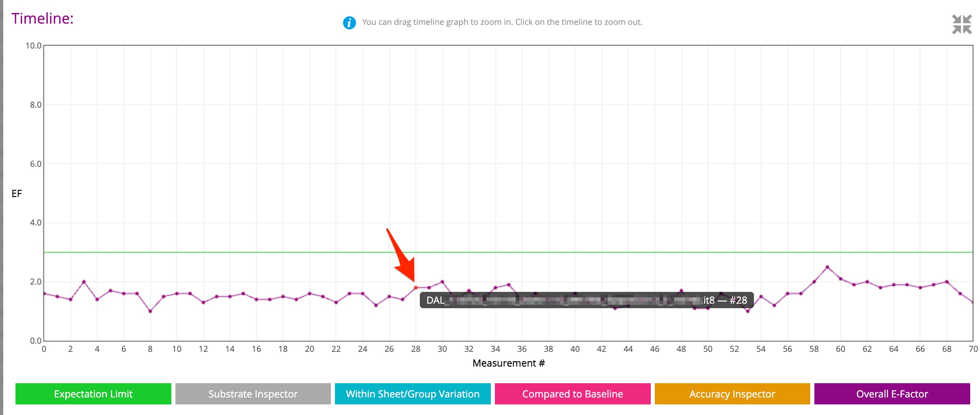Screen dimensions: 980x415
Task: Click the peak data point at measurement 59
Action: [827, 267]
